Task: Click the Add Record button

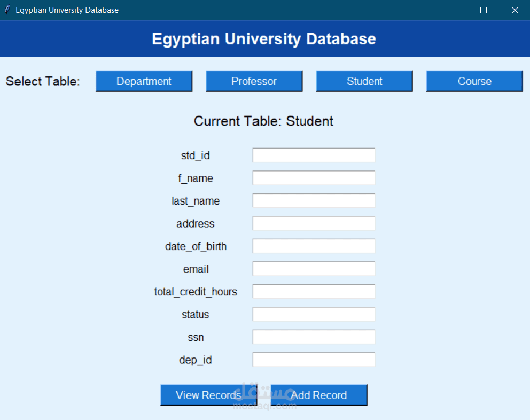Action: (x=318, y=395)
